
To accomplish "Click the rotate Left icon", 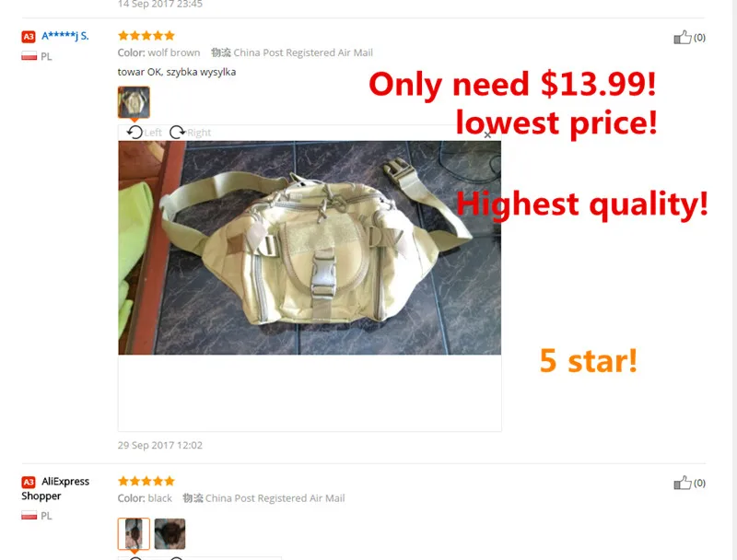I will 135,133.
